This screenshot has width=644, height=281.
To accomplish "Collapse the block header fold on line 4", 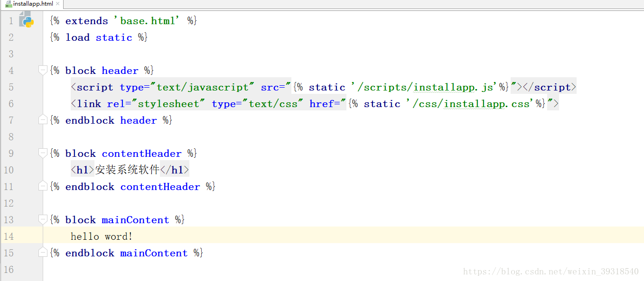I will tap(42, 71).
